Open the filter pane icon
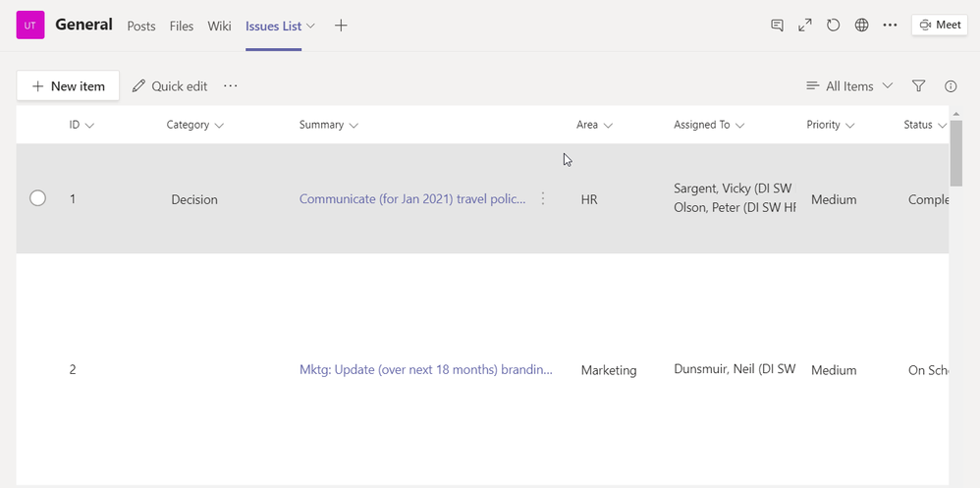980x488 pixels. (918, 86)
